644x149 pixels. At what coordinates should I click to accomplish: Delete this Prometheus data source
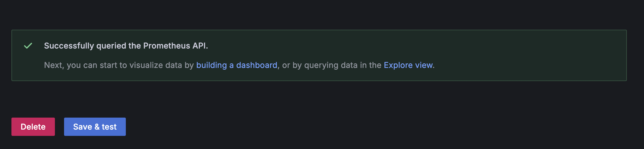pyautogui.click(x=33, y=127)
